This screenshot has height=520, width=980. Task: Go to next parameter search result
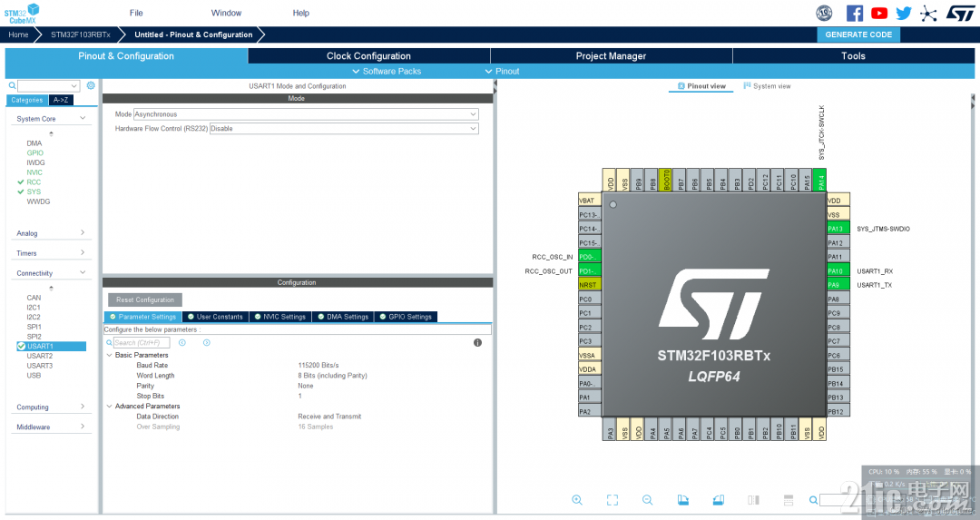pyautogui.click(x=206, y=342)
